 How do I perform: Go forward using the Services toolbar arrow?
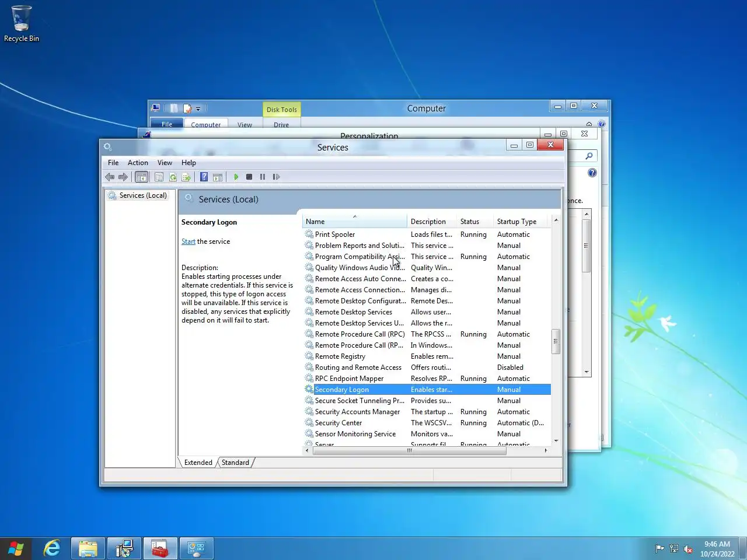(x=123, y=177)
